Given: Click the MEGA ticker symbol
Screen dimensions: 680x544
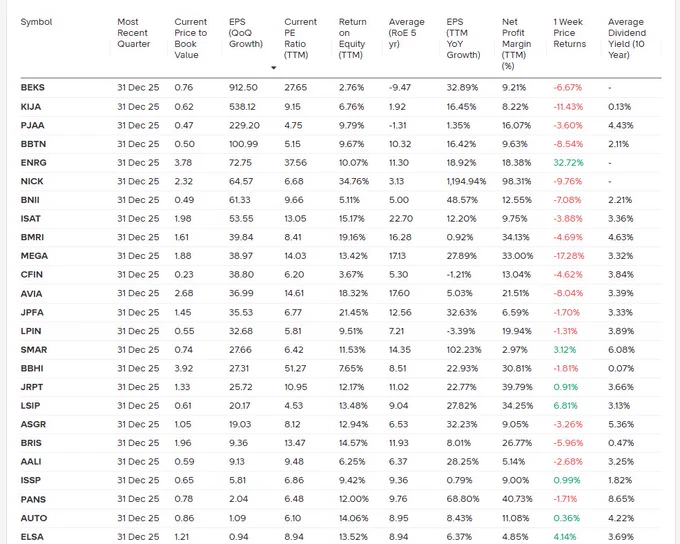Looking at the screenshot, I should click(34, 256).
